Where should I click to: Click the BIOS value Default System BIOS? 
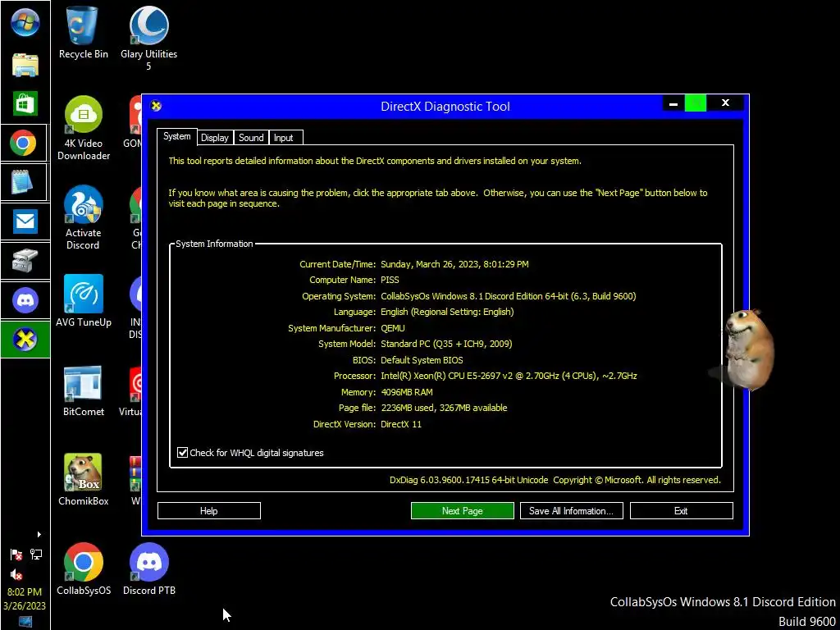(x=422, y=360)
